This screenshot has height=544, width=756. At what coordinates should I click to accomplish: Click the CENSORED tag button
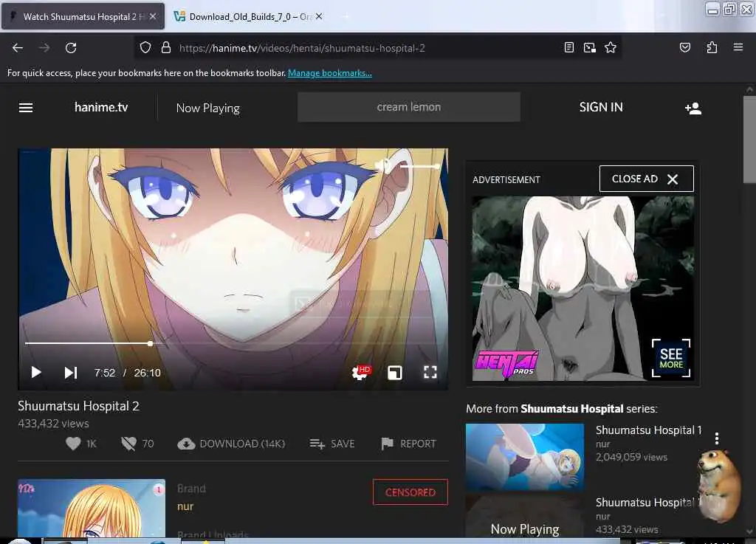(x=410, y=492)
